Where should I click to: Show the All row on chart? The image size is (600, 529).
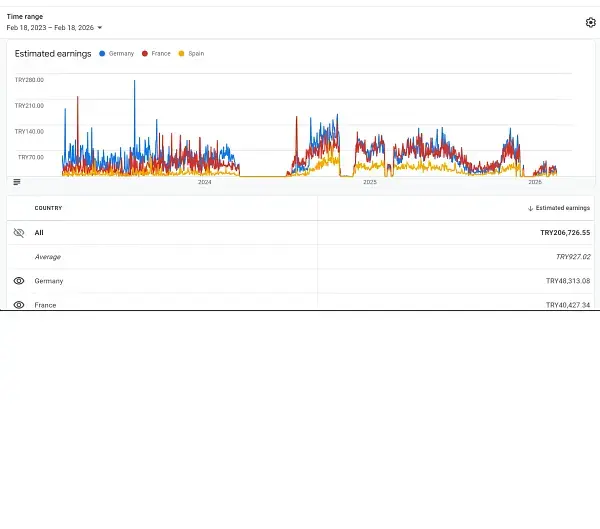(18, 232)
